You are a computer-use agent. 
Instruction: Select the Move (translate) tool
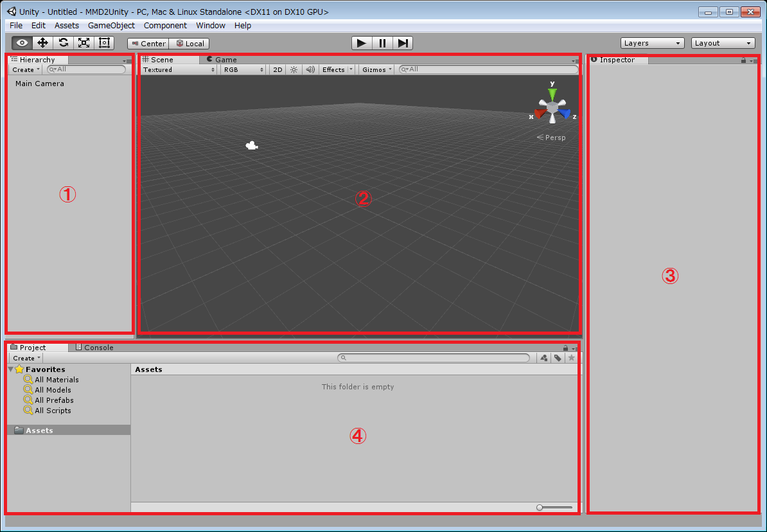[x=43, y=43]
